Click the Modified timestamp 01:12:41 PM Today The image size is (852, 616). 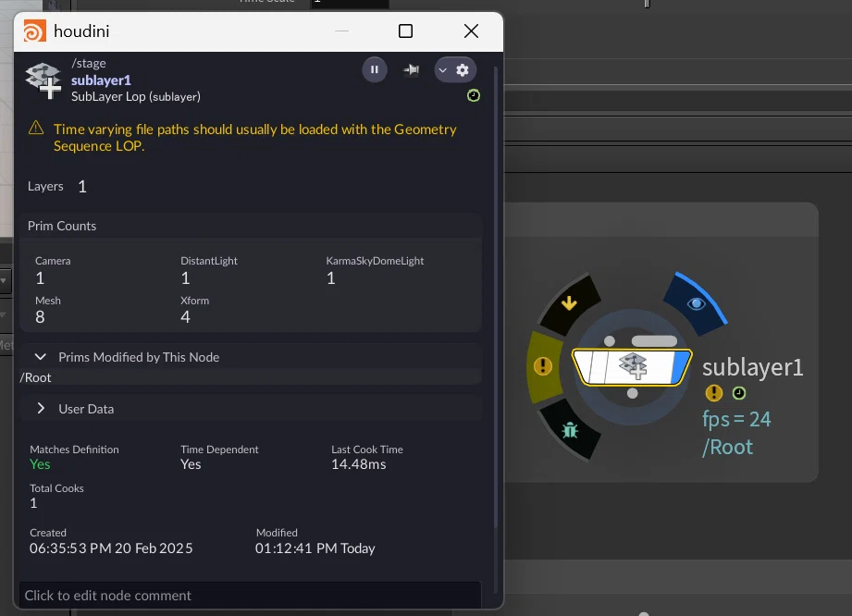315,548
